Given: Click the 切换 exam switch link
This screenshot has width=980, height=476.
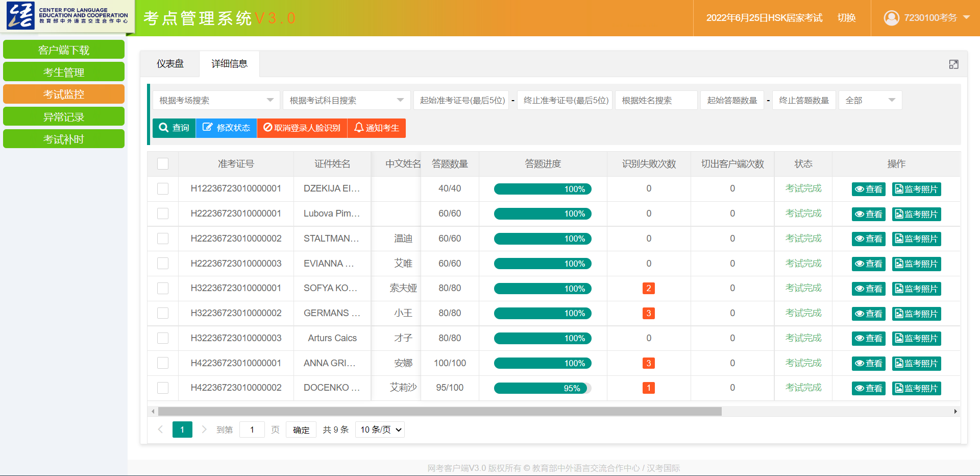Looking at the screenshot, I should pos(846,18).
